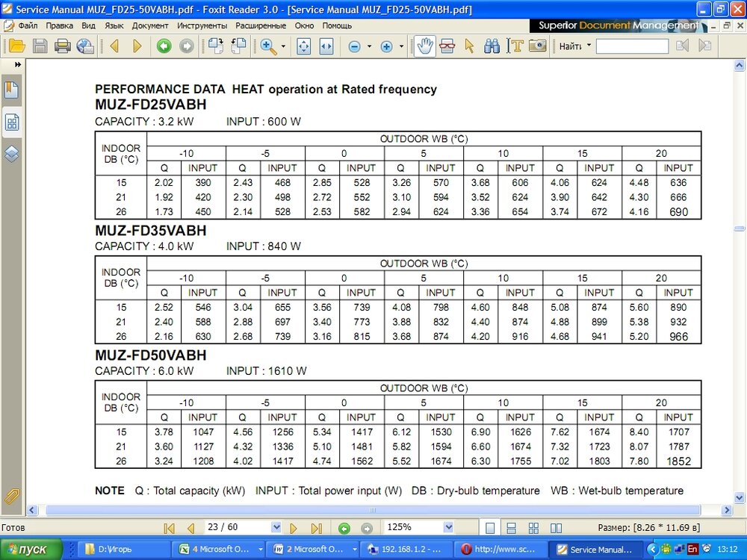This screenshot has height=560, width=747.
Task: Open the page number dropdown showing 23 / 60
Action: coord(276,527)
